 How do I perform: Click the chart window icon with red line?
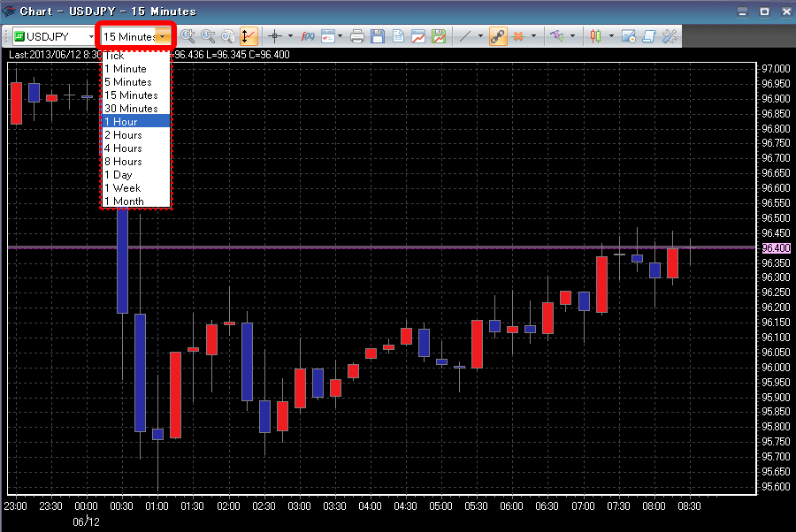tap(418, 36)
